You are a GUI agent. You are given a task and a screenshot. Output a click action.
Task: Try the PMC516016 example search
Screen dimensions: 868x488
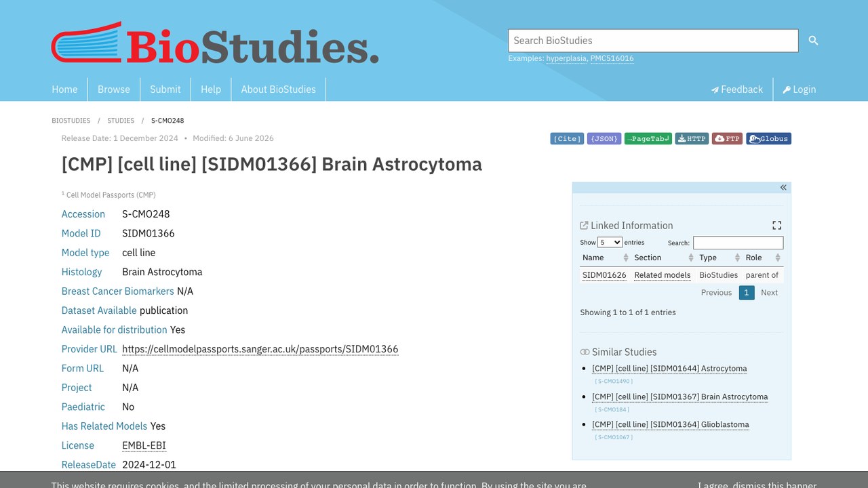click(612, 58)
